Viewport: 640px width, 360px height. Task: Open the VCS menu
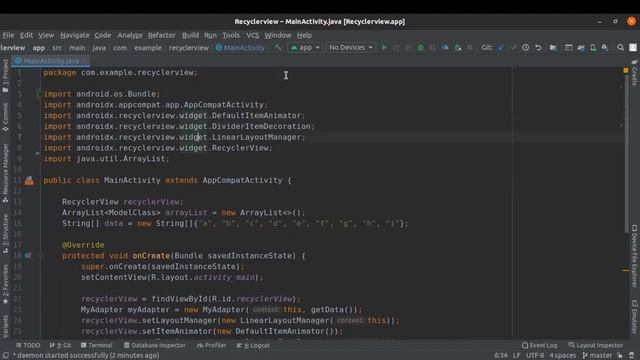(252, 35)
